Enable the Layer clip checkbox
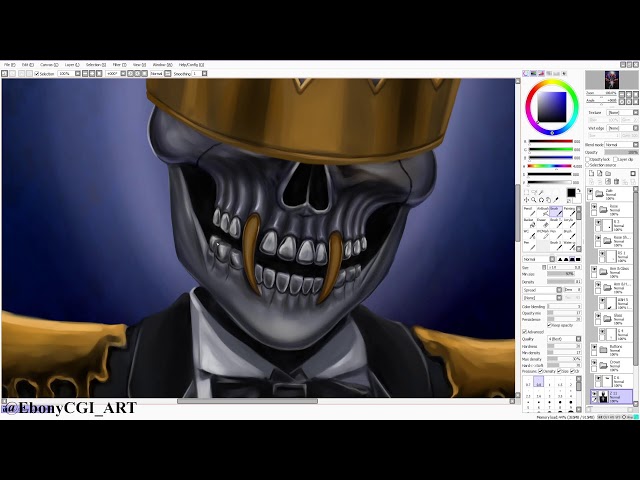The width and height of the screenshot is (640, 480). tap(616, 159)
